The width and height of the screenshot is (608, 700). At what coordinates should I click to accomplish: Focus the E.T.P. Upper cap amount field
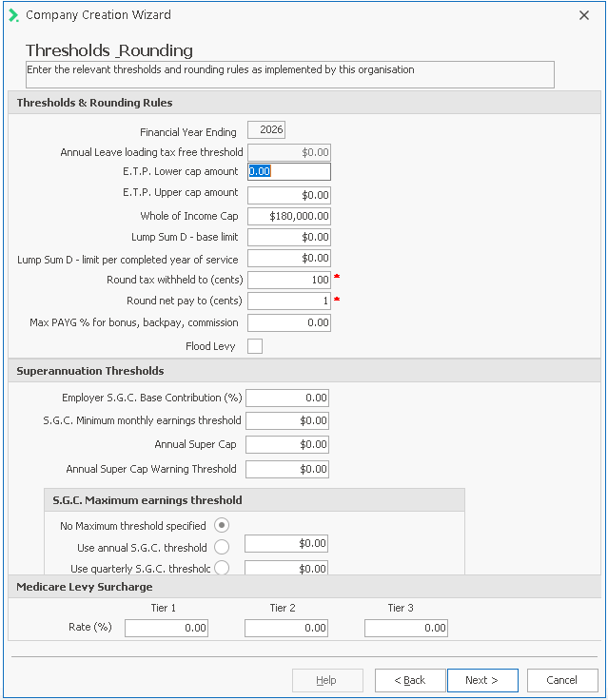coord(289,195)
